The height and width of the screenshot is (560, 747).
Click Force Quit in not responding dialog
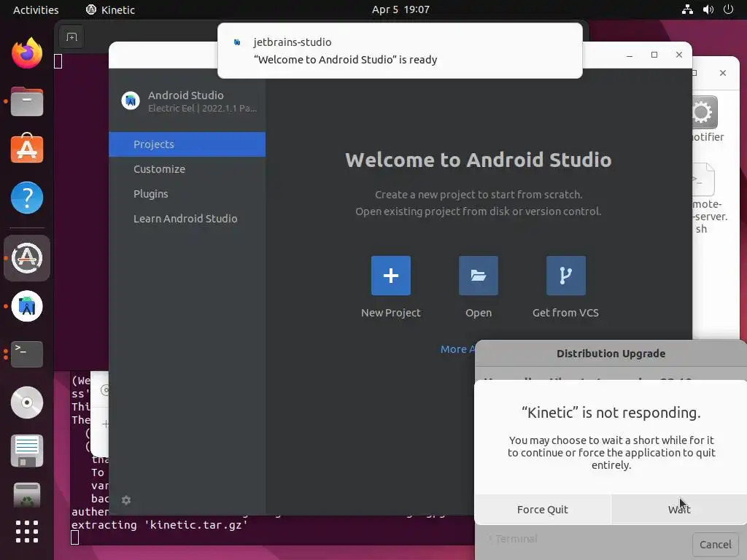543,510
